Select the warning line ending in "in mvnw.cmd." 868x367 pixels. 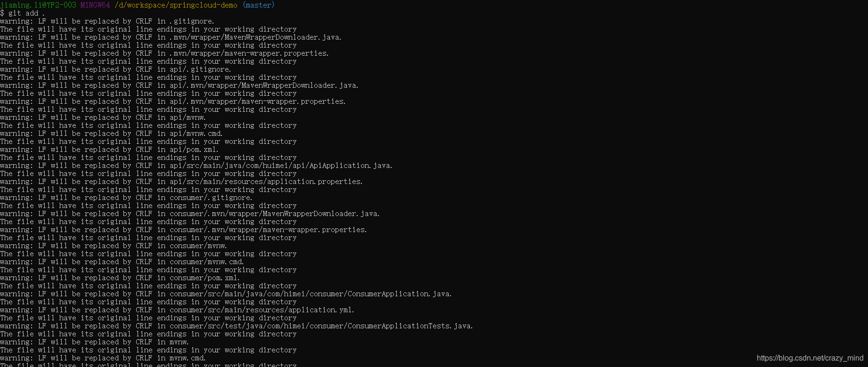tap(103, 358)
